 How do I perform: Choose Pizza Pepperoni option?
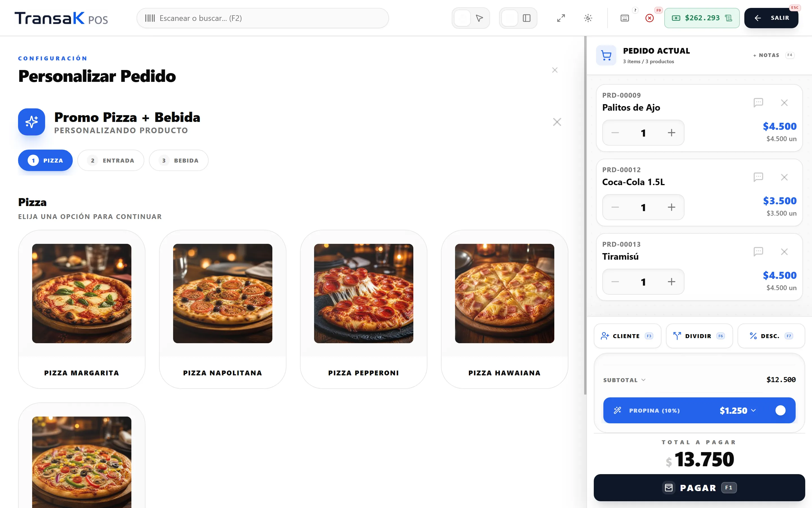pyautogui.click(x=363, y=309)
